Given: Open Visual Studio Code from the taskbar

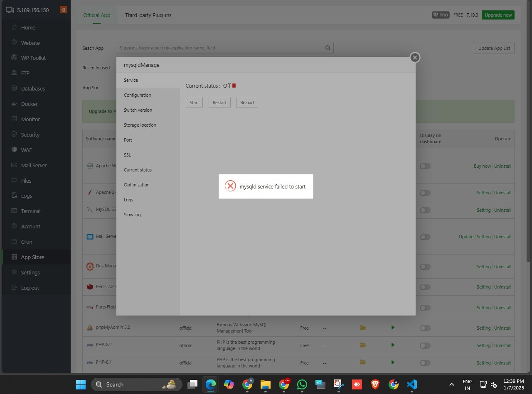Looking at the screenshot, I should point(411,384).
